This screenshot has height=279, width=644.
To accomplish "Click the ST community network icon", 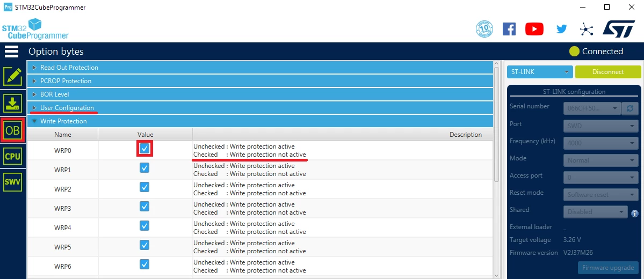I will point(587,29).
